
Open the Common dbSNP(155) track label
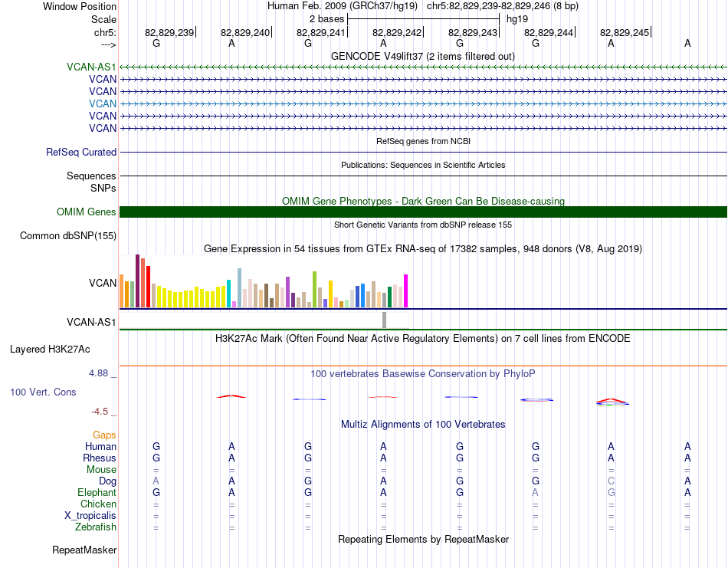[67, 236]
